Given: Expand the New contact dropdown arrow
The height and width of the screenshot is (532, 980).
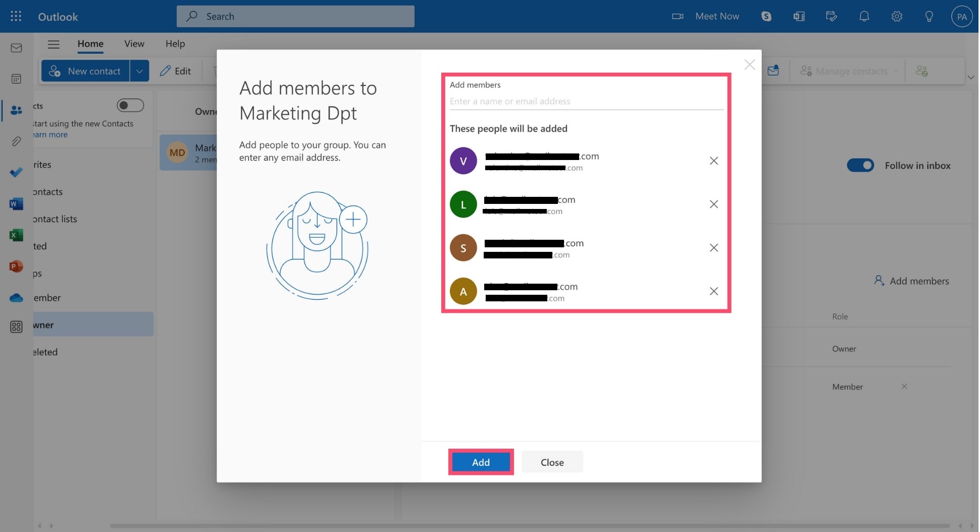Looking at the screenshot, I should [140, 71].
